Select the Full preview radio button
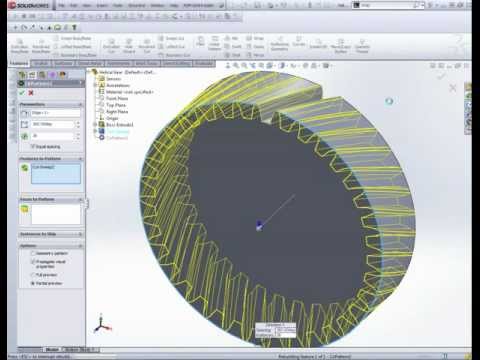The image size is (480, 360). click(x=33, y=275)
